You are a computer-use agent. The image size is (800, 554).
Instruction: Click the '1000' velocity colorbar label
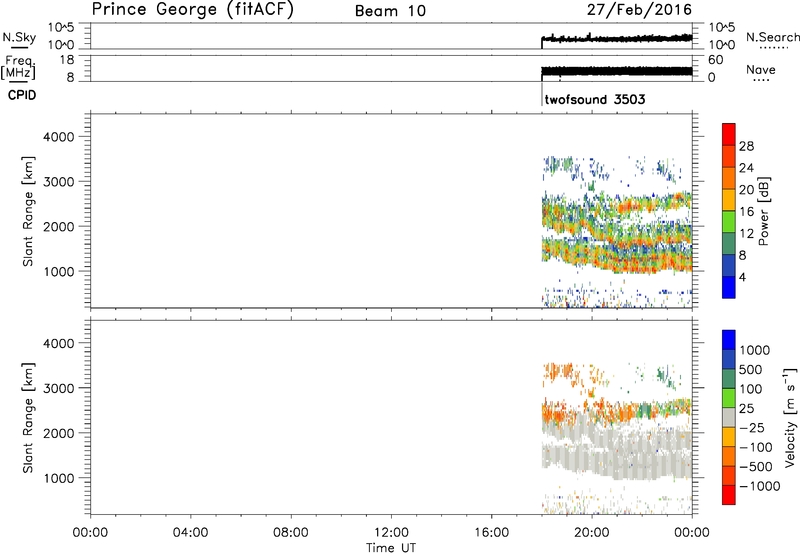tap(755, 350)
